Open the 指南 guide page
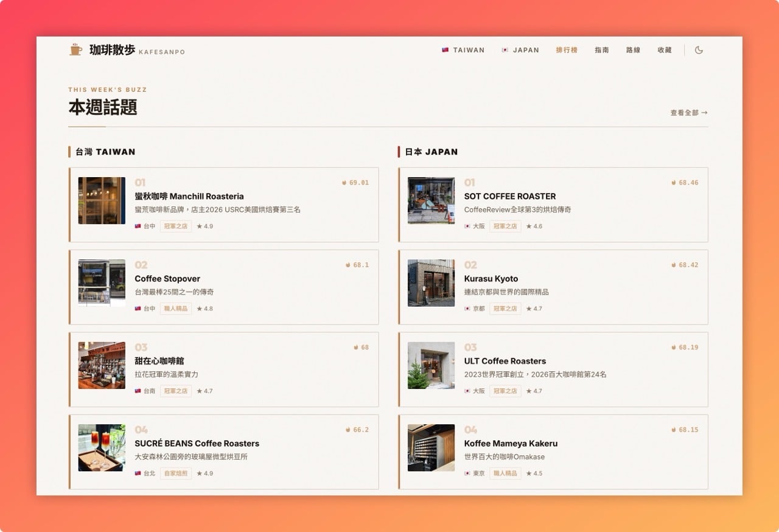 (602, 50)
